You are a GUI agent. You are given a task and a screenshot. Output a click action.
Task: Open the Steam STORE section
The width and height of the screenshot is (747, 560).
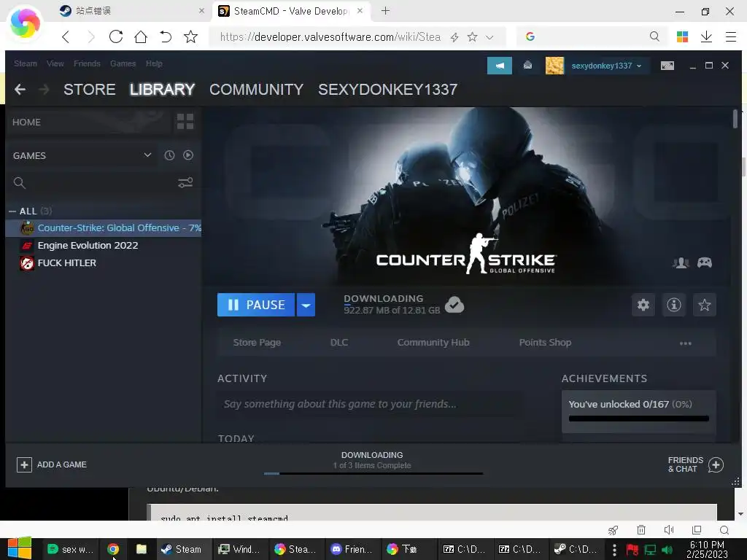tap(90, 89)
